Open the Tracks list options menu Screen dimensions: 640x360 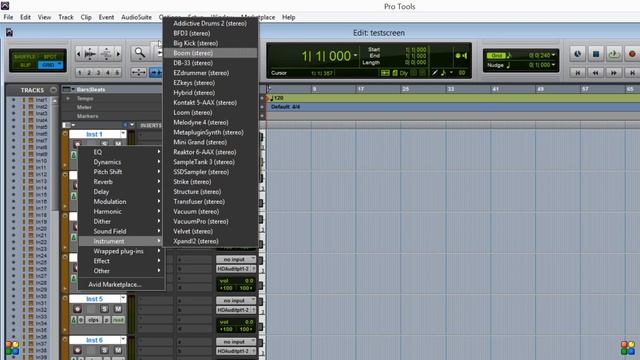pos(53,90)
